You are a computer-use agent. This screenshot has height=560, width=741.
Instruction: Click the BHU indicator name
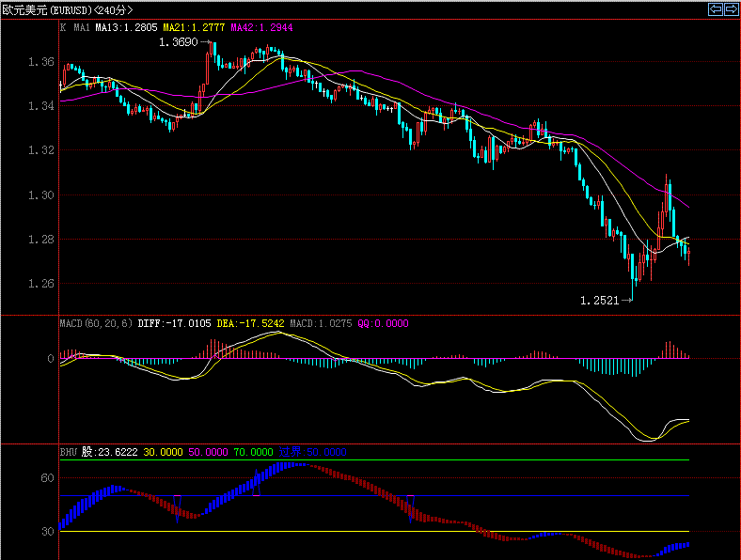(x=67, y=452)
